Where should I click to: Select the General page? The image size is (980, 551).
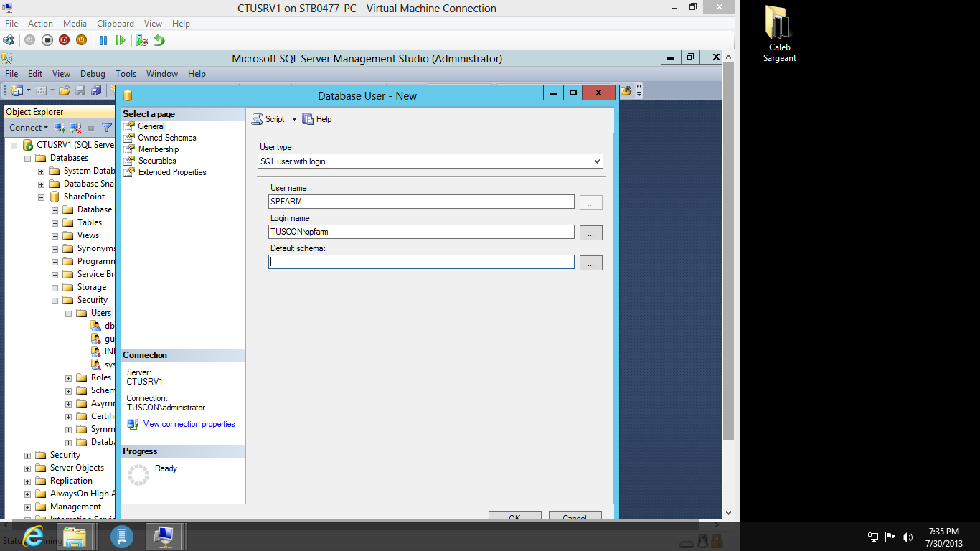click(151, 126)
